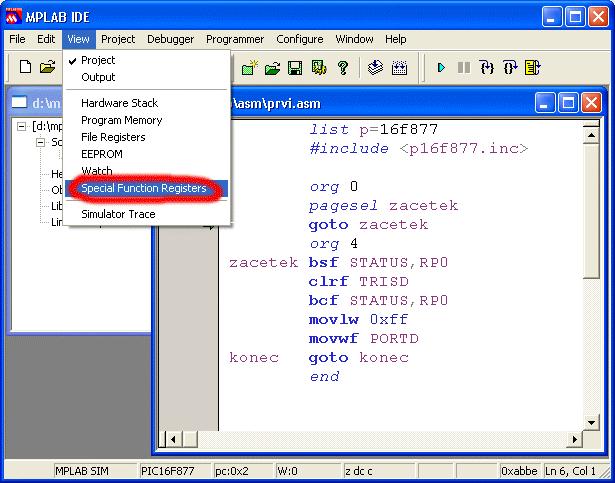
Task: Click the 'pagesel zacetek' code line
Action: pos(383,206)
